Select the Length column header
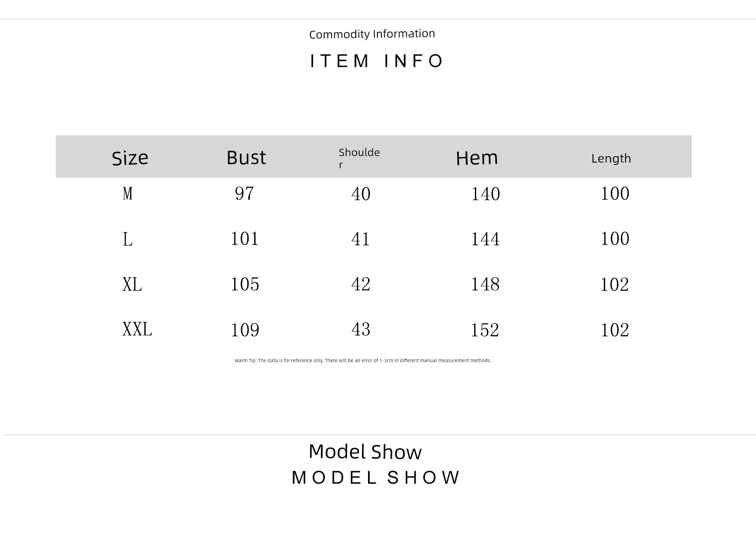 611,158
